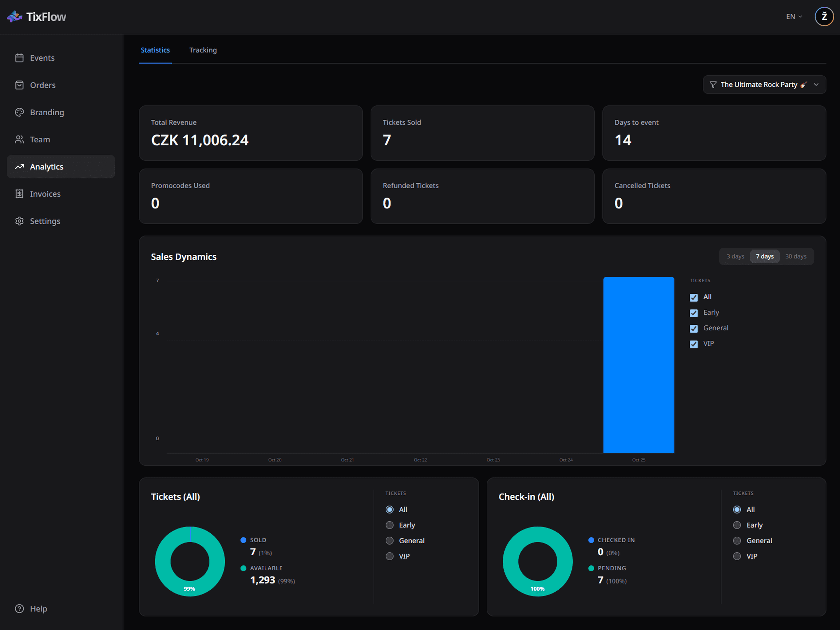This screenshot has height=630, width=840.
Task: Select Early radio in Tickets panel
Action: 390,525
